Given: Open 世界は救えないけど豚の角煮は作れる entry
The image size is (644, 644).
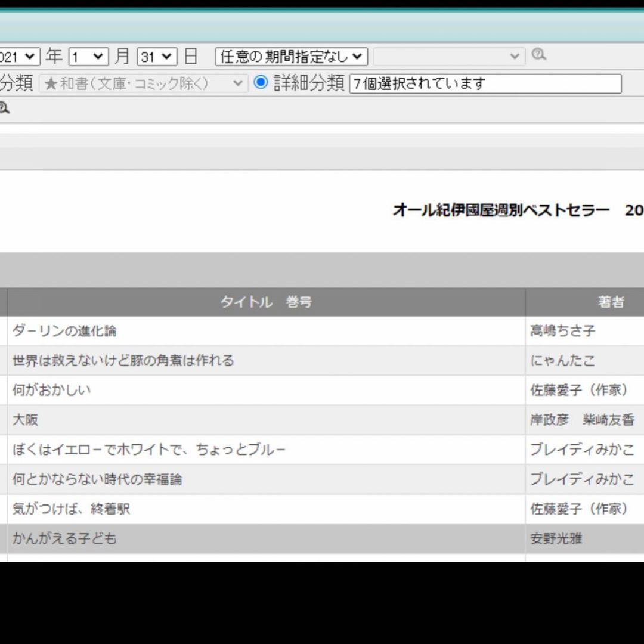Looking at the screenshot, I should [x=123, y=361].
